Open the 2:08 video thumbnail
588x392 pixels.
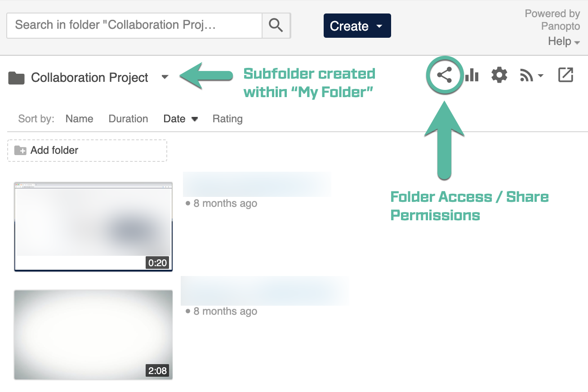click(x=94, y=334)
